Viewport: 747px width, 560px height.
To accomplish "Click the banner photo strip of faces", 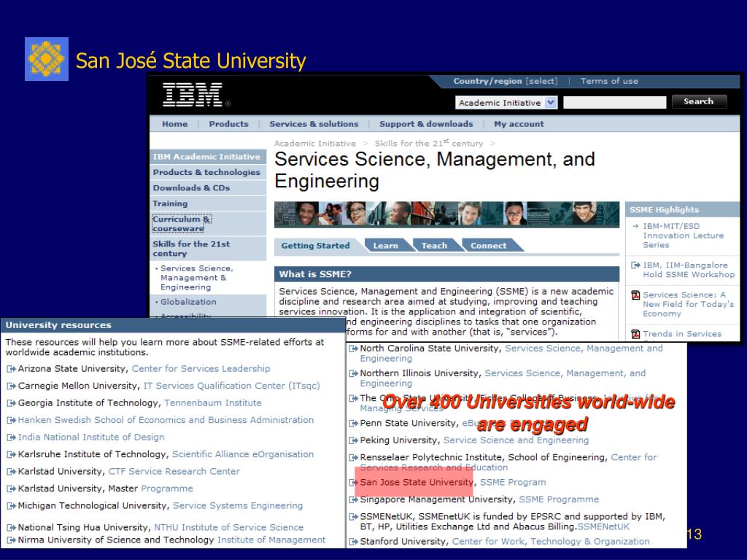I will [x=447, y=214].
